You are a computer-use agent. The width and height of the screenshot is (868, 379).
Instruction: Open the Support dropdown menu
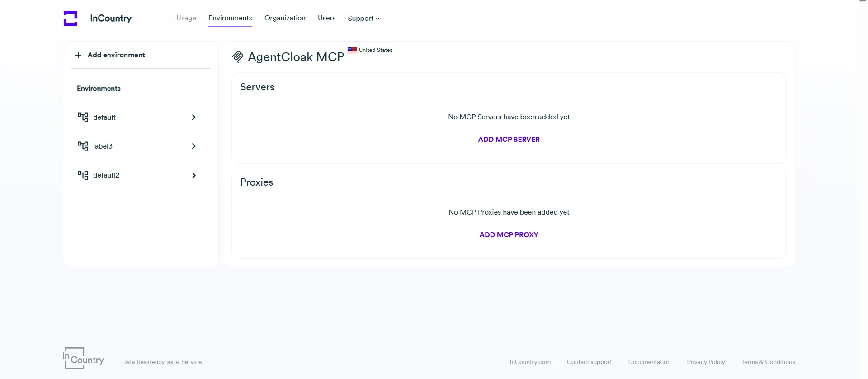pos(363,19)
